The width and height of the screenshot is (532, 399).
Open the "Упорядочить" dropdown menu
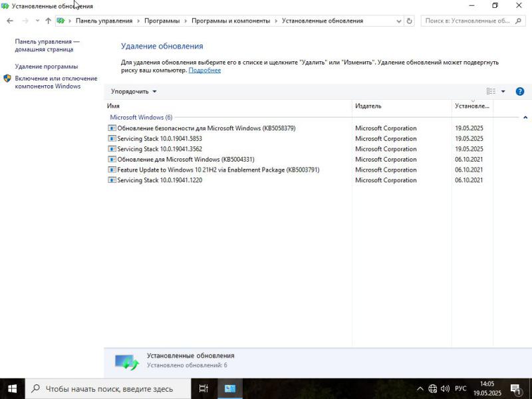click(134, 91)
